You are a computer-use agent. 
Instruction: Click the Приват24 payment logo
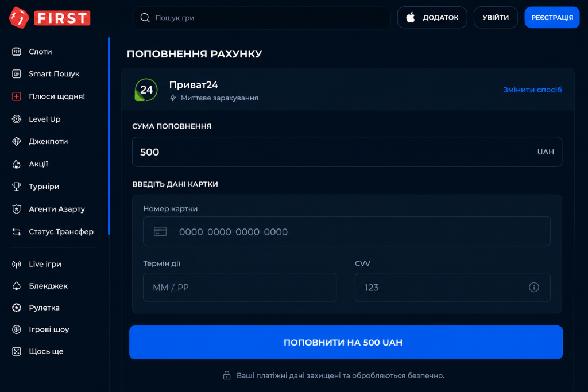click(146, 90)
